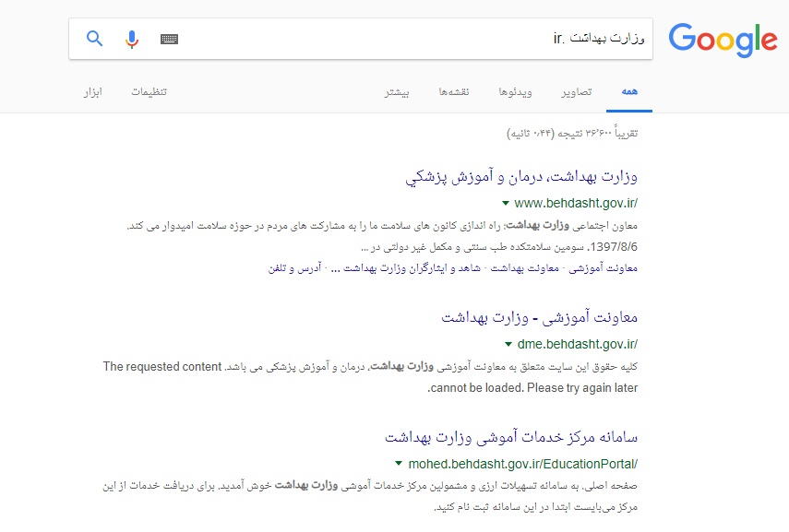Expand dropdown arrow beside mohed.behdasht.gov.ir/EducationPortal
Image resolution: width=789 pixels, height=532 pixels.
coord(399,464)
